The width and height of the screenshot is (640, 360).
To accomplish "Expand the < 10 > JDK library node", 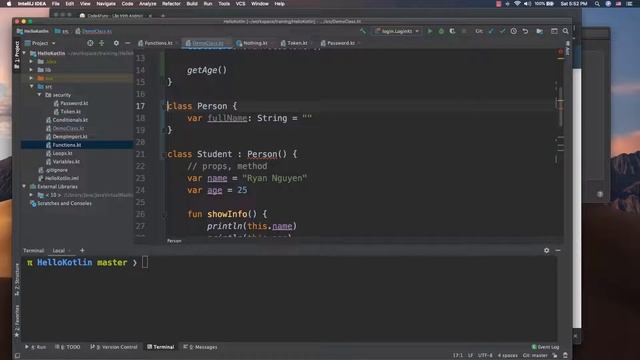I will tap(31, 195).
